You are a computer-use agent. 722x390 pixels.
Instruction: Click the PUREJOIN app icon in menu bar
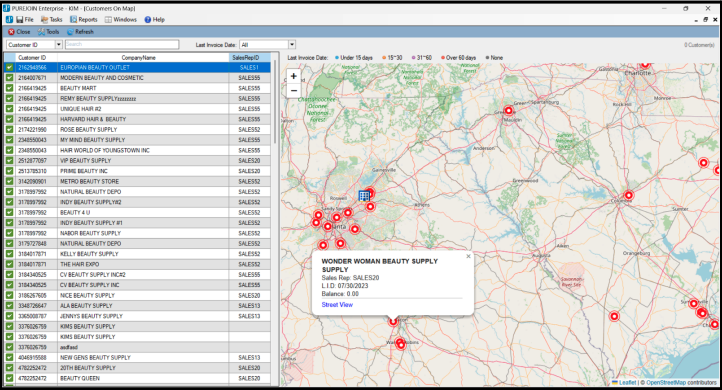(x=9, y=20)
